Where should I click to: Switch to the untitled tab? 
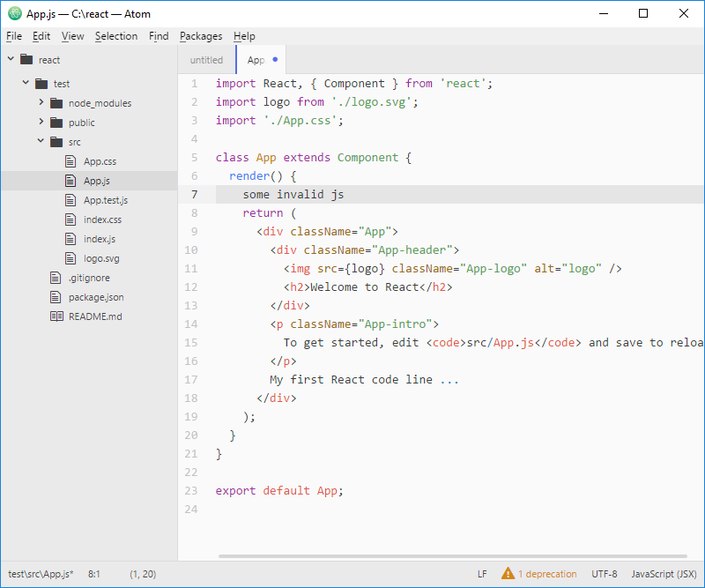point(206,60)
